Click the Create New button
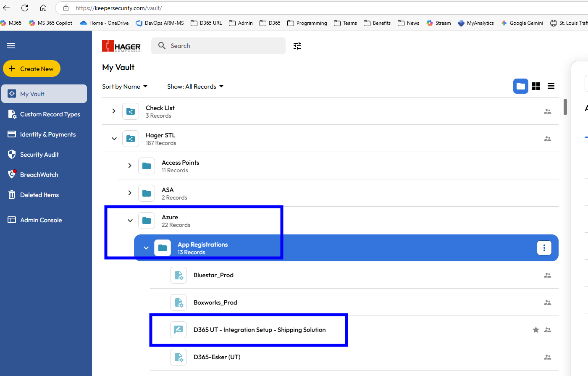 click(31, 68)
